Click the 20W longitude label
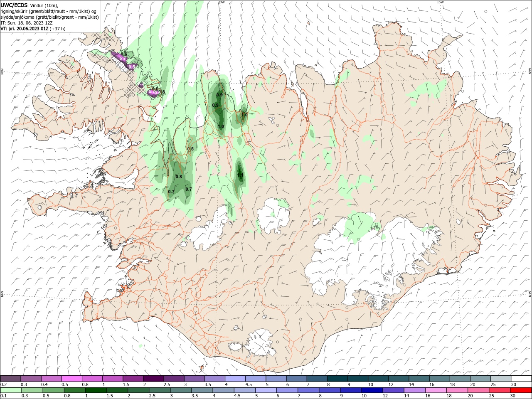 point(221,2)
